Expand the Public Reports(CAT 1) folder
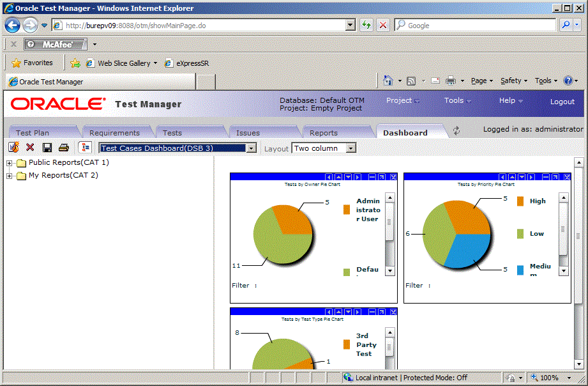The width and height of the screenshot is (588, 386). coord(10,163)
